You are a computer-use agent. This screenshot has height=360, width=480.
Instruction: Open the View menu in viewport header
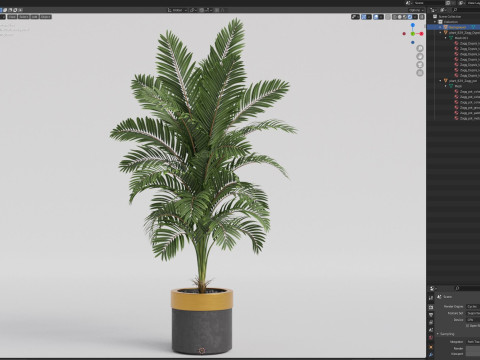pyautogui.click(x=12, y=17)
